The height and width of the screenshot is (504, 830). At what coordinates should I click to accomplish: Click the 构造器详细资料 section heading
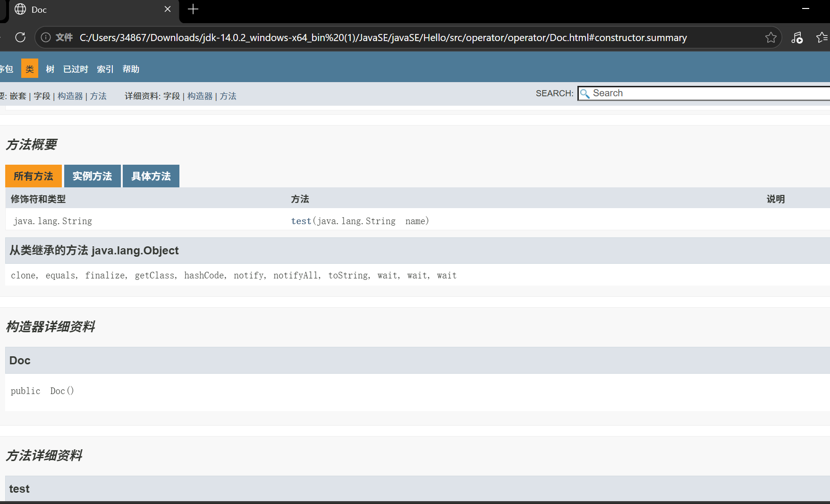[51, 327]
